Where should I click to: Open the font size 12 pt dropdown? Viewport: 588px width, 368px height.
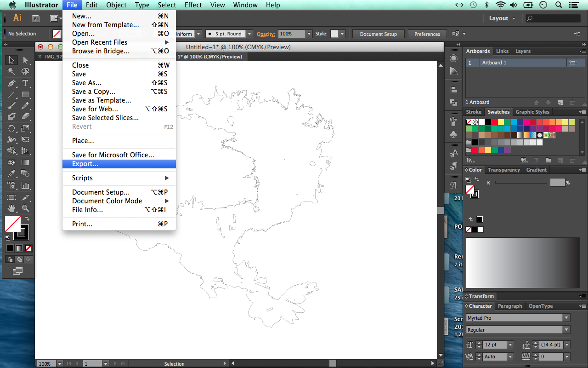coord(510,345)
